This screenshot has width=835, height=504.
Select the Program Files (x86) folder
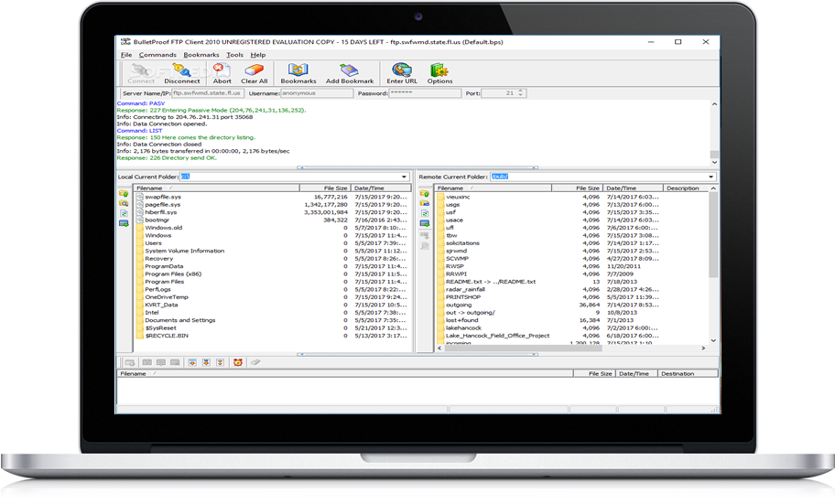tap(173, 274)
